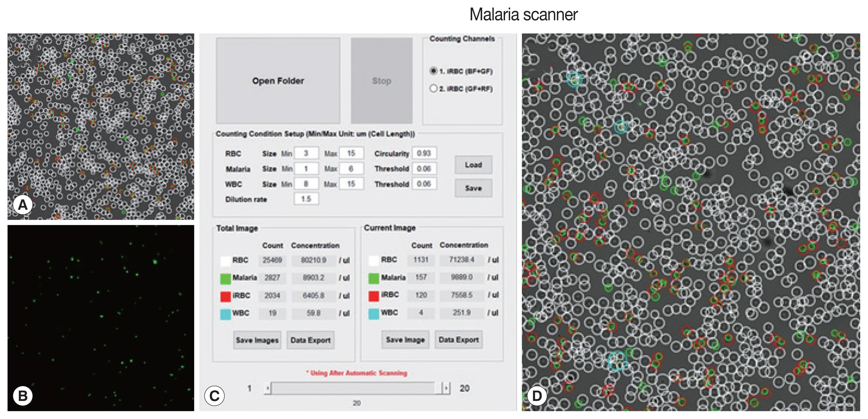Click the slider's left arrow
Screen dimensions: 868x419
pos(268,388)
